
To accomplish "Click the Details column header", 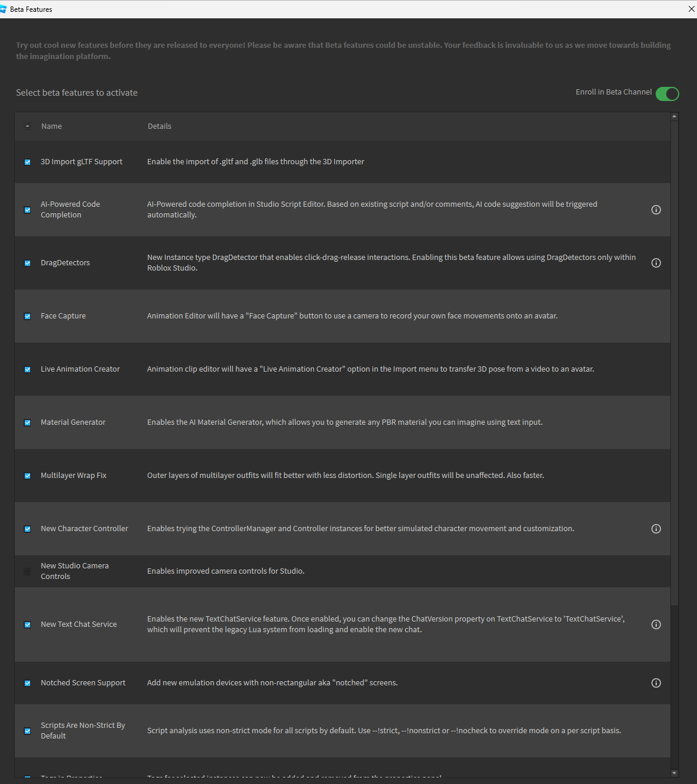I will 160,126.
